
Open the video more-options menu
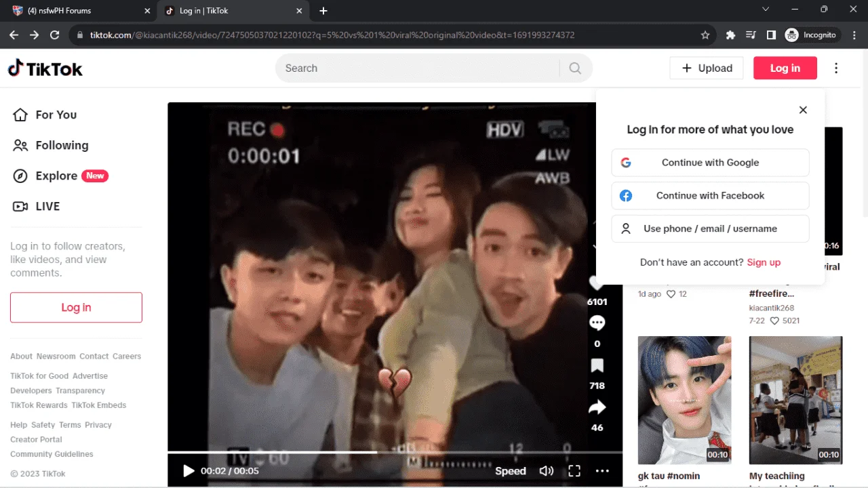pyautogui.click(x=602, y=471)
